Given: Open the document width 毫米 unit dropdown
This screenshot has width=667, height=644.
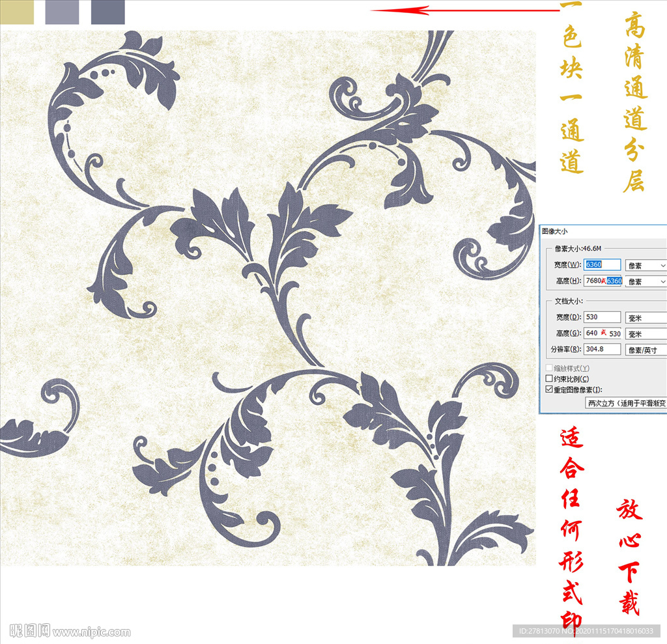Looking at the screenshot, I should 646,318.
